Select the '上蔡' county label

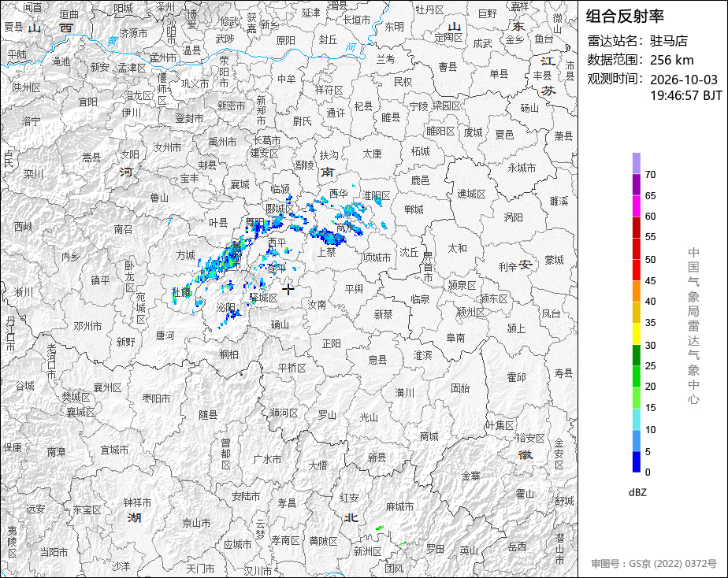[326, 252]
